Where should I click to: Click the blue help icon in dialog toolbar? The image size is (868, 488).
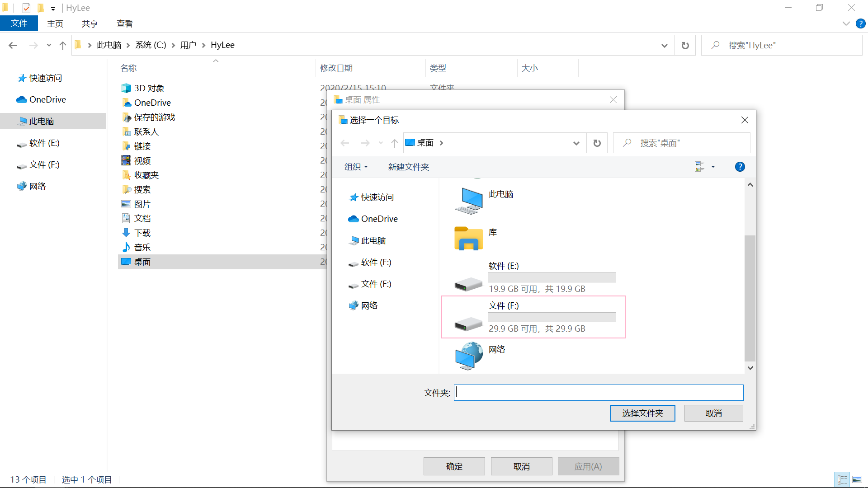click(x=740, y=167)
